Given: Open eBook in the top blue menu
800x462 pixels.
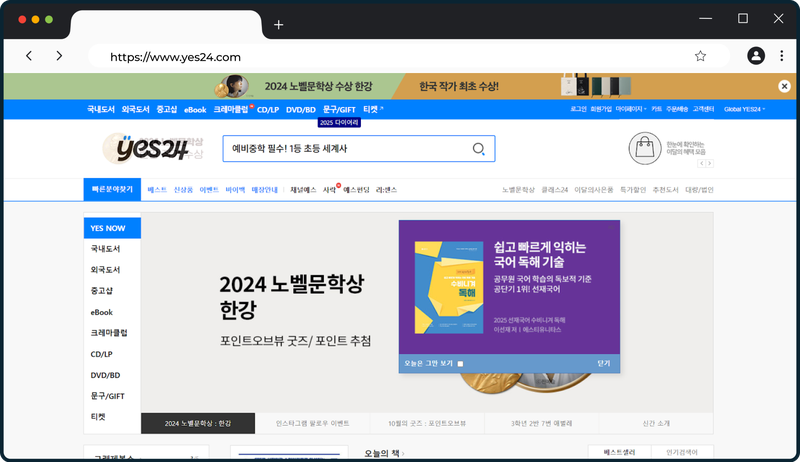Looking at the screenshot, I should [x=195, y=110].
